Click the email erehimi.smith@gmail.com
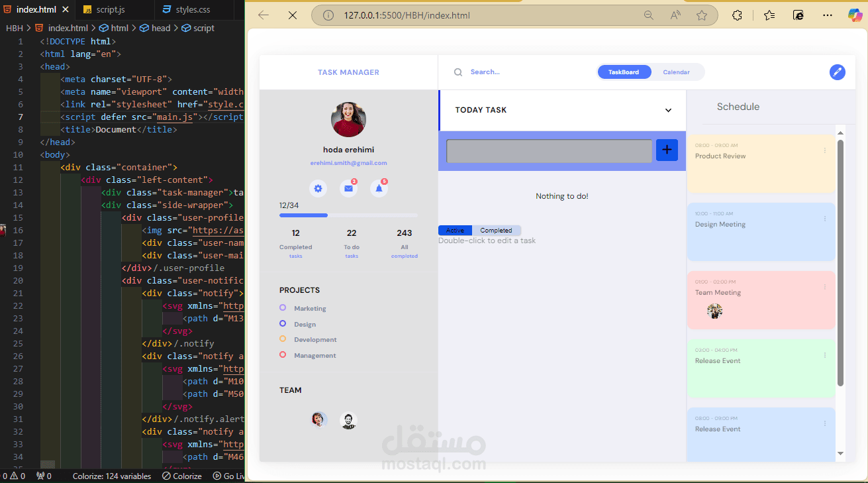 348,163
